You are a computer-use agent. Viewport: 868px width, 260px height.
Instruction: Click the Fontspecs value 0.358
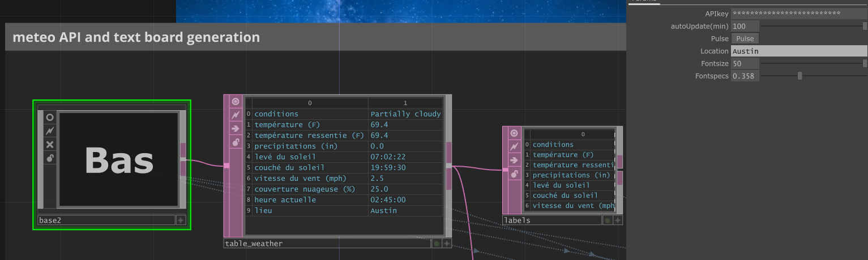[x=745, y=76]
